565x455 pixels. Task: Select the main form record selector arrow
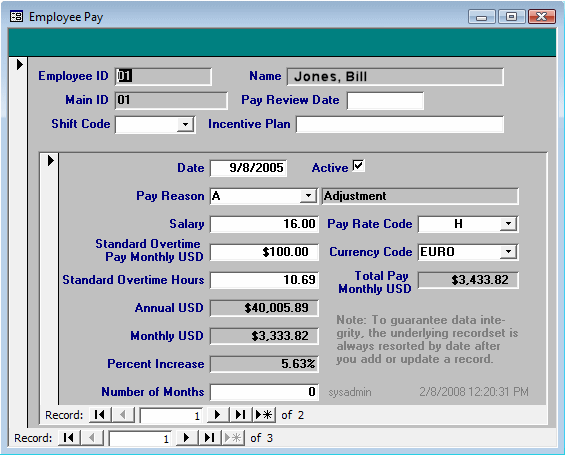coord(20,64)
